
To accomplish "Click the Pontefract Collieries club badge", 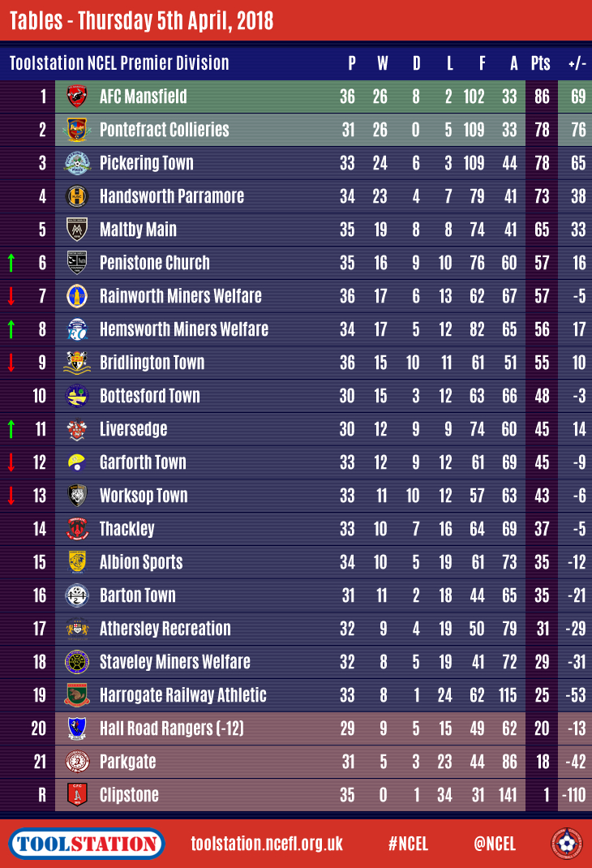I will pos(76,130).
